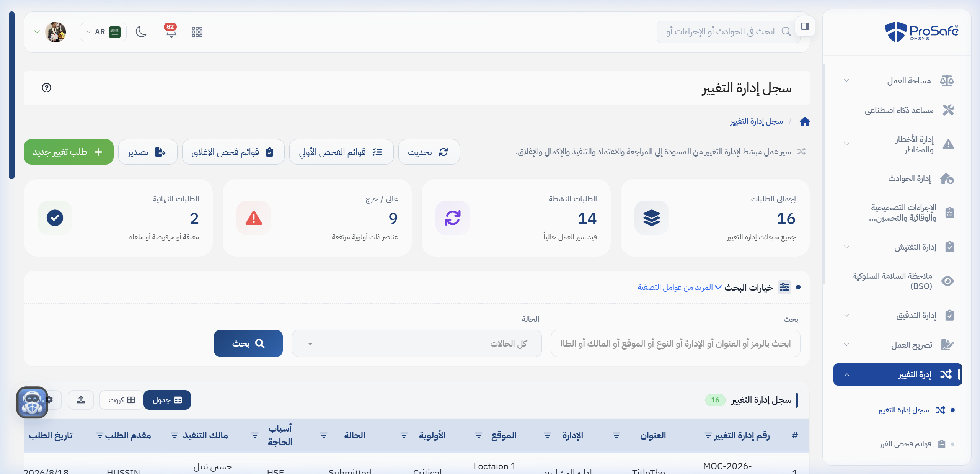Open ملاحظة السلامة السلوكية (BSO) sidebar item
Screen dimensions: 980x474
898,281
